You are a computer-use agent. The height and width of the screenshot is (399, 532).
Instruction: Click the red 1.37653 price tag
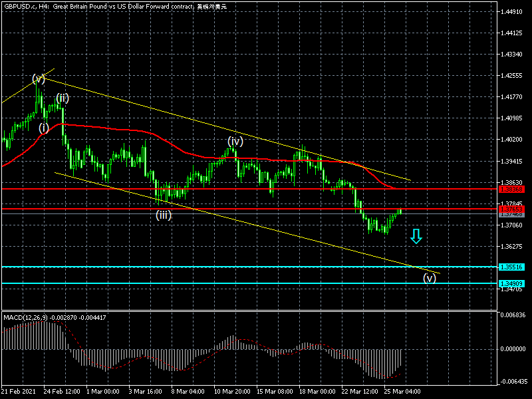click(511, 209)
